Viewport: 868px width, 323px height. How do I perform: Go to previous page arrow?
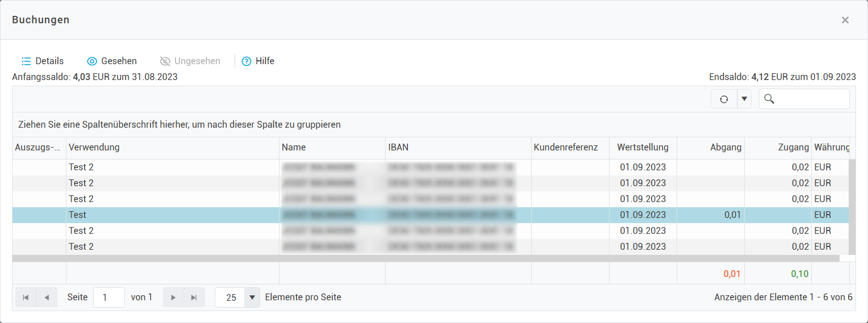click(x=47, y=297)
